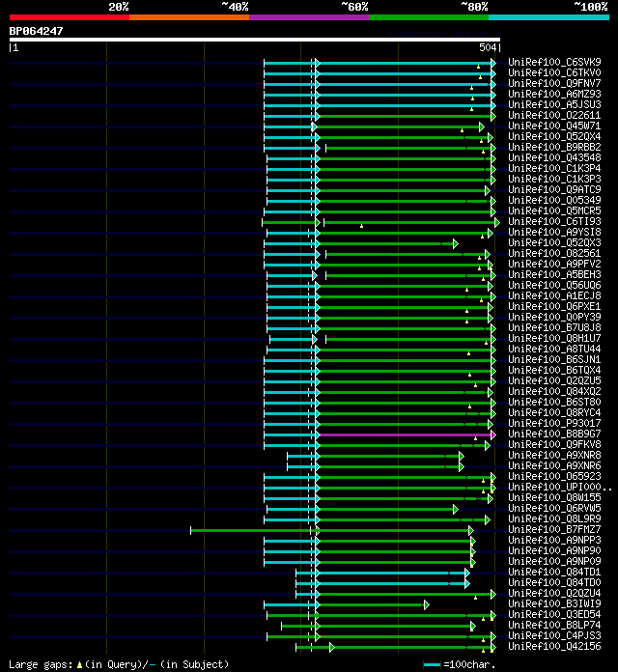Click the cyan ~100% identity color segment

click(549, 17)
